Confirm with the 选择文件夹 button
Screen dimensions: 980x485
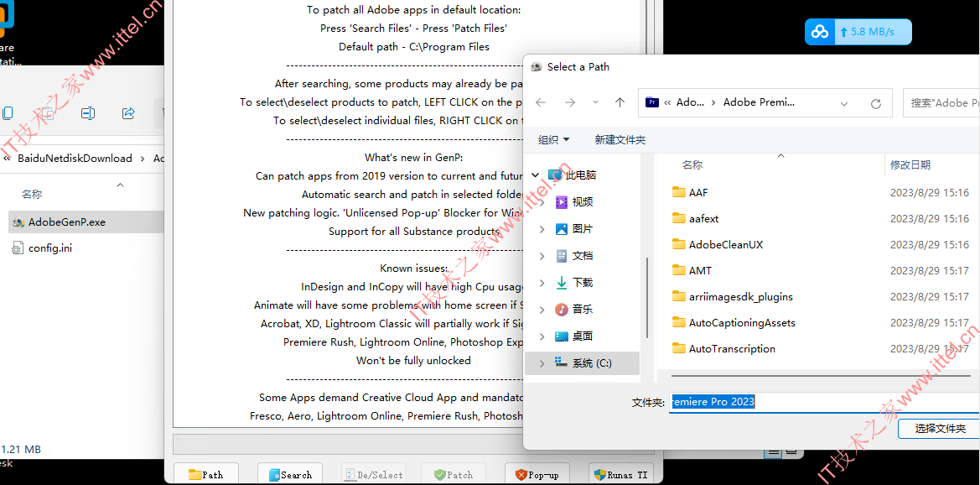(x=940, y=429)
